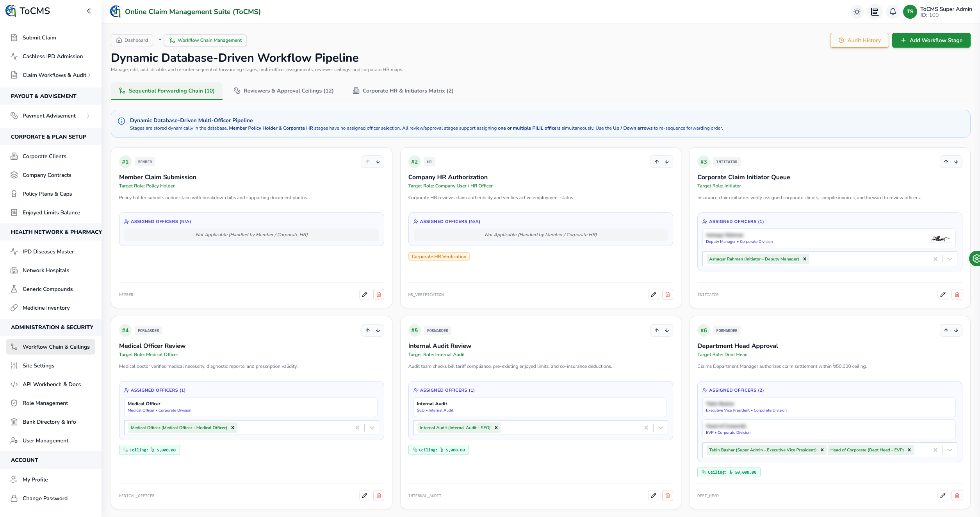The image size is (980, 517).
Task: Open Internal Audit Review officers dropdown
Action: coord(661,428)
